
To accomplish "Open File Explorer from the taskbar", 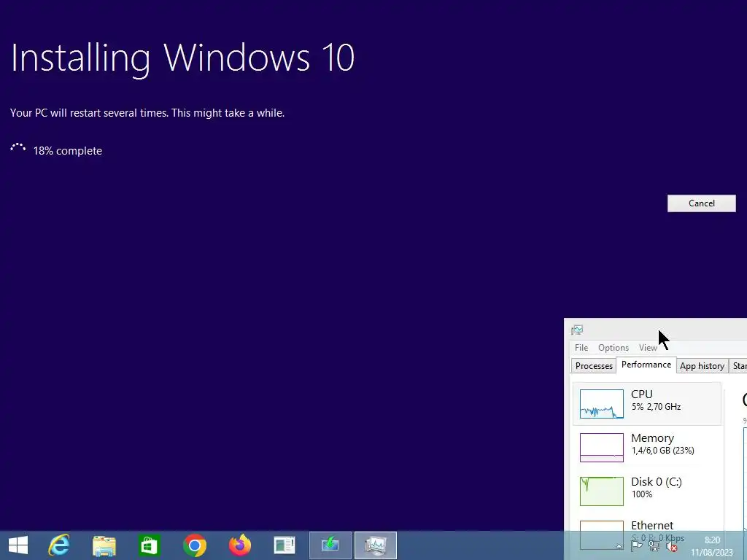I will pos(104,545).
